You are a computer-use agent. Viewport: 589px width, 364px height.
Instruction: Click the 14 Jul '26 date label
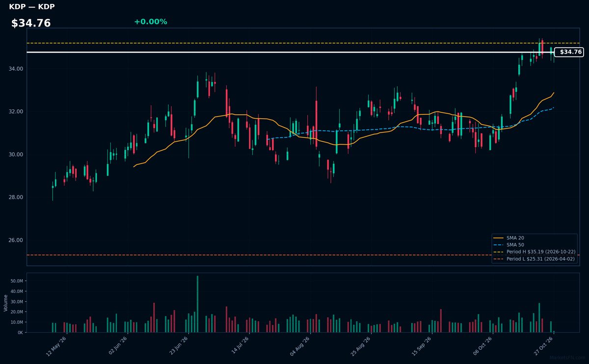240,346
